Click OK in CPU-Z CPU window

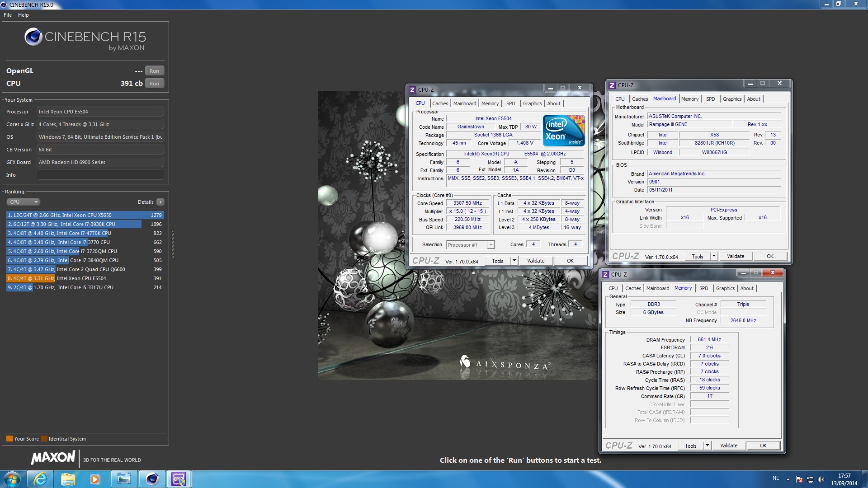[x=570, y=261]
